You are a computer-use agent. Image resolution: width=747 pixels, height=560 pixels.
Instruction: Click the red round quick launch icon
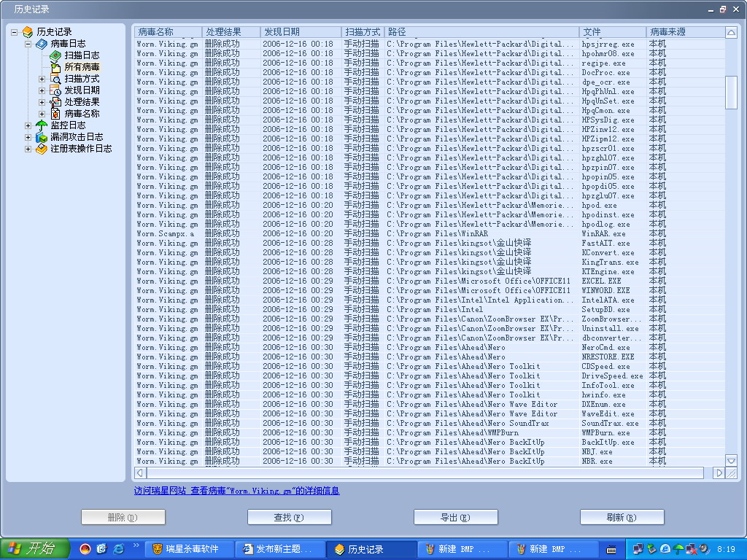85,549
